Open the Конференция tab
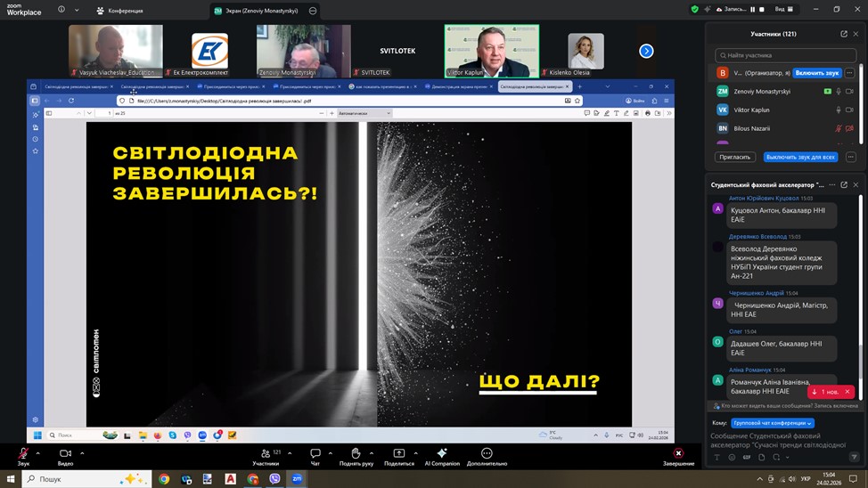 coord(120,11)
